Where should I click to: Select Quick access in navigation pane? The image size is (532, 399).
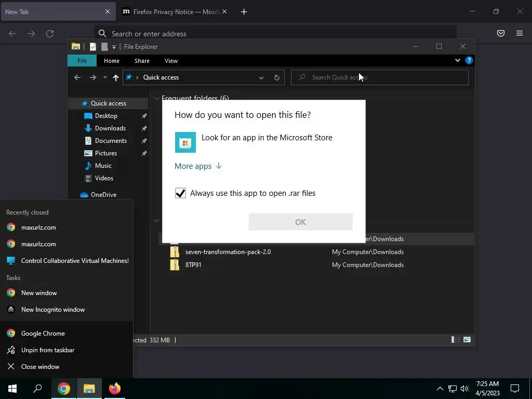coord(108,103)
